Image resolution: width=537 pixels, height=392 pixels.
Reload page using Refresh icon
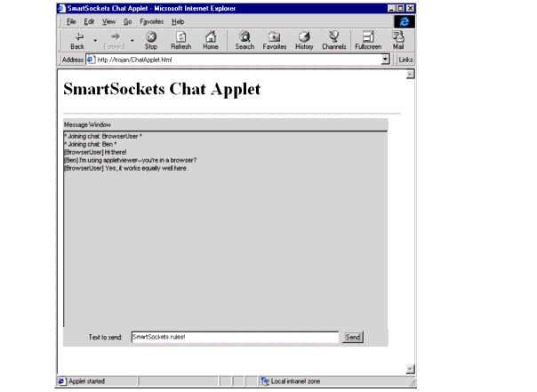180,41
